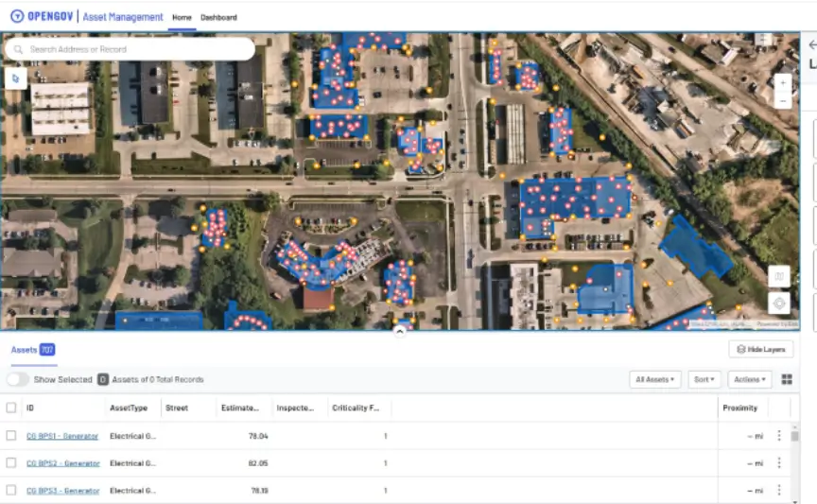This screenshot has width=817, height=504.
Task: Open the CG BPS3 - Generator link
Action: (63, 491)
